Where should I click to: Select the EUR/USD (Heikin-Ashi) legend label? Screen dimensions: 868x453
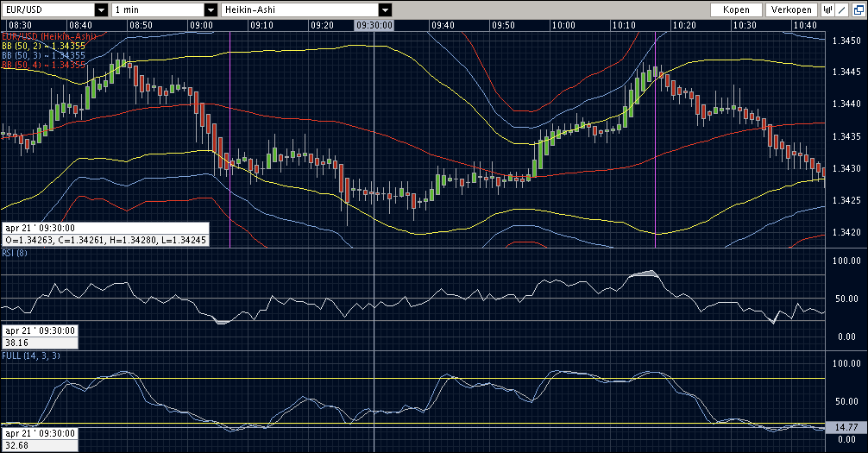coord(48,36)
